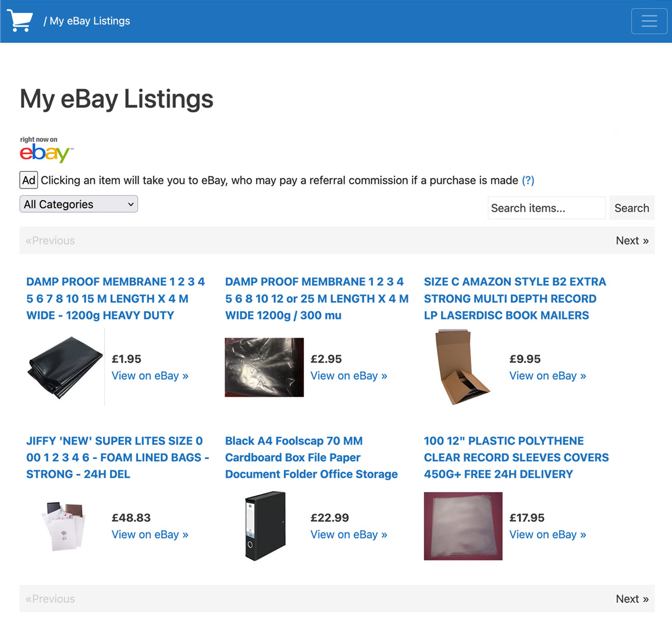Open the black box file thumbnail
Screen dimensions: 672x629
point(265,526)
